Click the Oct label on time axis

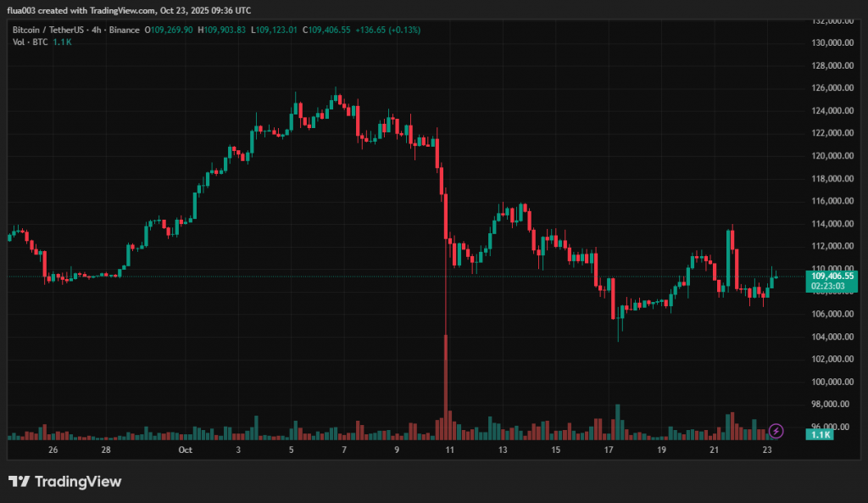coord(185,449)
